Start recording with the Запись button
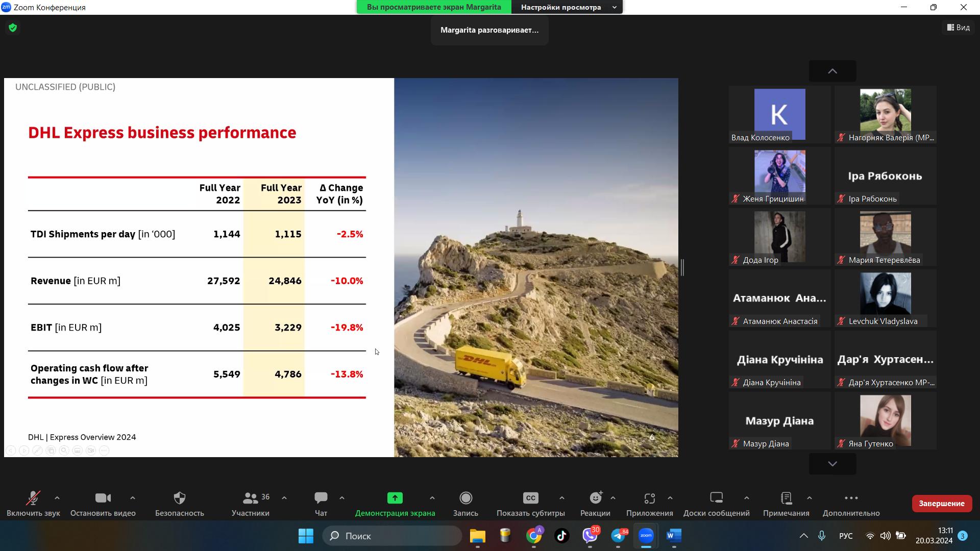Viewport: 980px width, 551px height. point(465,498)
